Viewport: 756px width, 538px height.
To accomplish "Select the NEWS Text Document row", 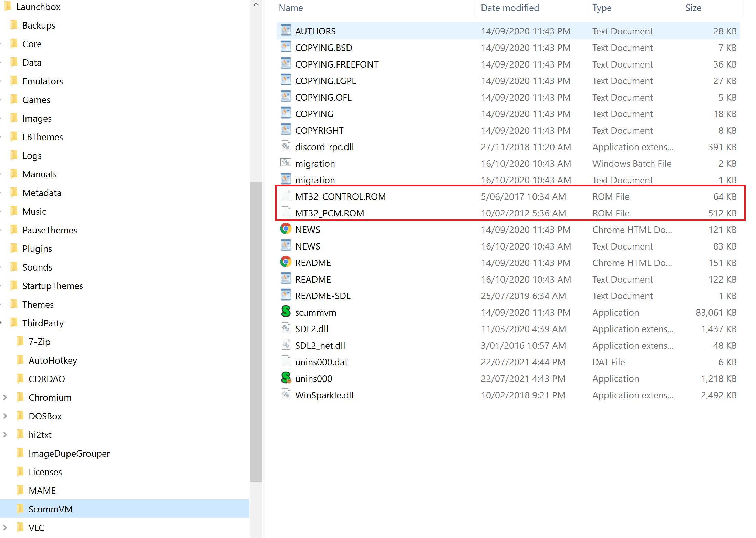I will [508, 246].
